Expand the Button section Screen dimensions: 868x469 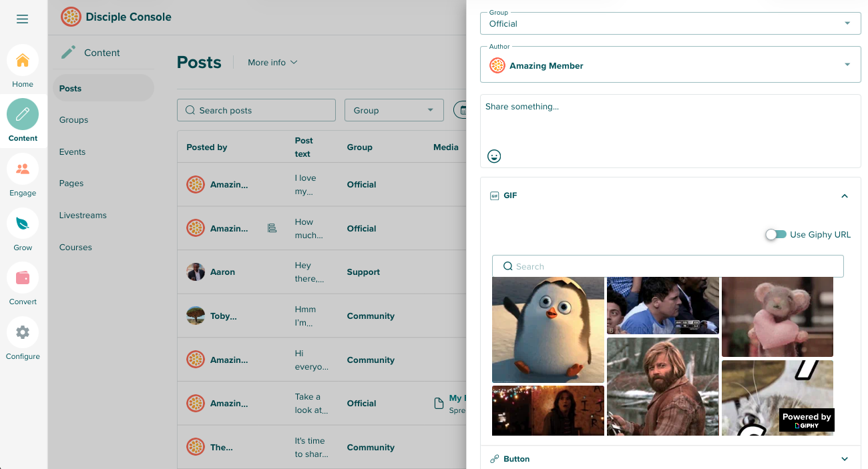[x=844, y=459]
